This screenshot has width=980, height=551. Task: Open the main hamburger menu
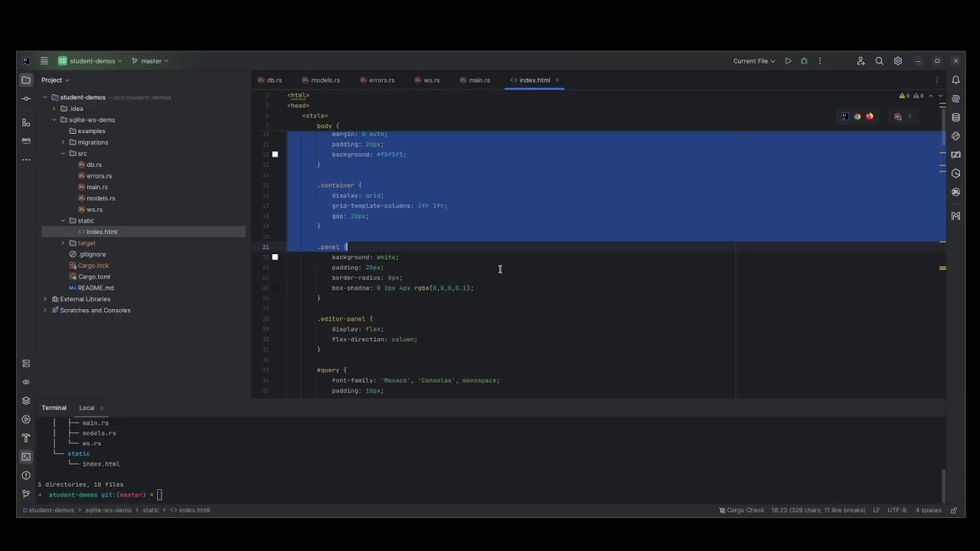point(44,61)
